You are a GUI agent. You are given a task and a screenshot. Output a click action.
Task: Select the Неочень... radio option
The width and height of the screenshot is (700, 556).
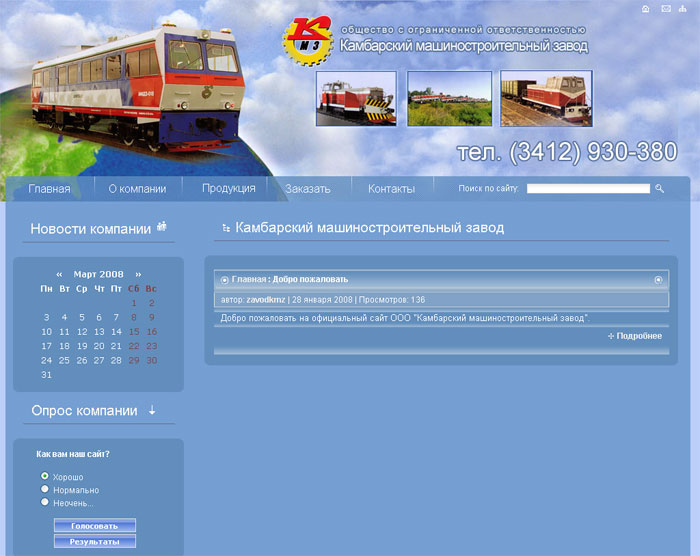[x=45, y=502]
